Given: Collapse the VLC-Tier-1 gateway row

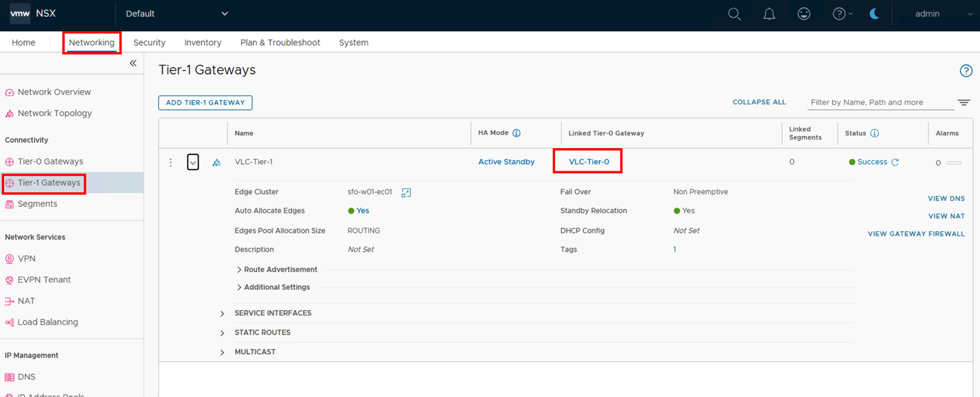Looking at the screenshot, I should [193, 162].
